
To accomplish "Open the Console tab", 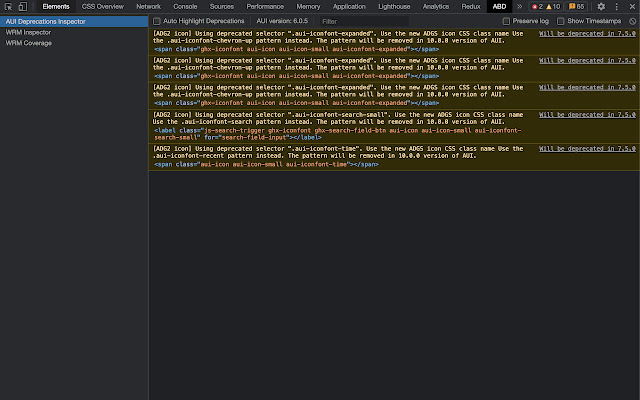I will pos(185,7).
